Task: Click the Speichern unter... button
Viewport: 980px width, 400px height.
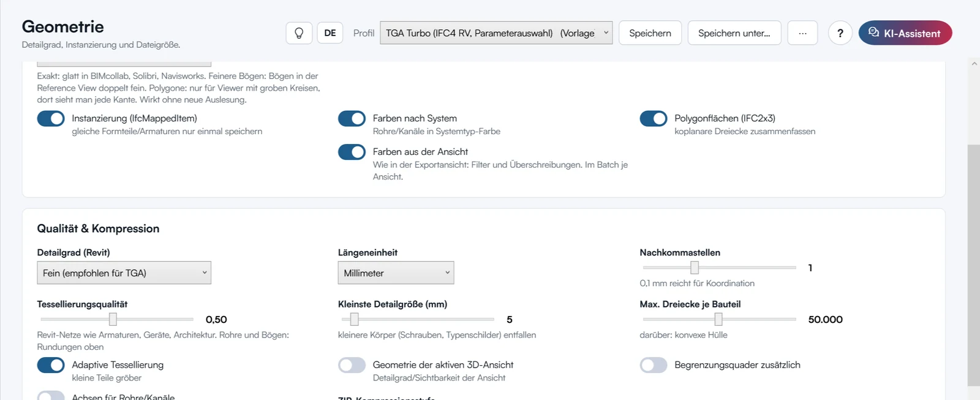Action: click(734, 33)
